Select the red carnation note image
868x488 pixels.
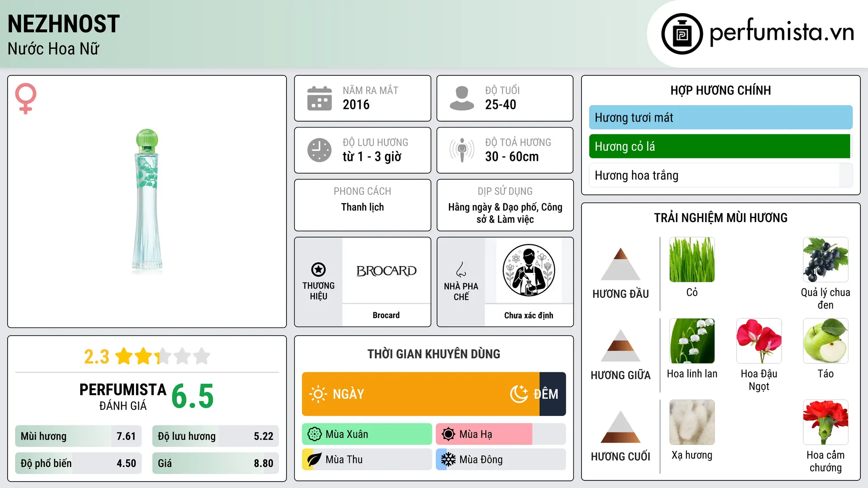tap(826, 422)
